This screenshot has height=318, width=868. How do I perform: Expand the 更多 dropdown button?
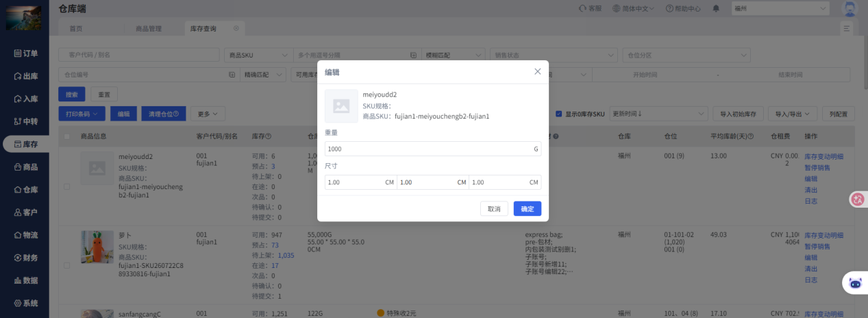tap(208, 114)
